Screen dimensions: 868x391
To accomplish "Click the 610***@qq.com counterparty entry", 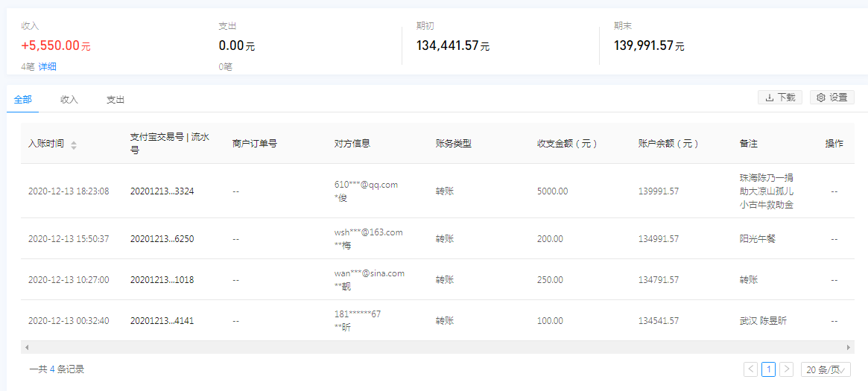I will coord(366,185).
